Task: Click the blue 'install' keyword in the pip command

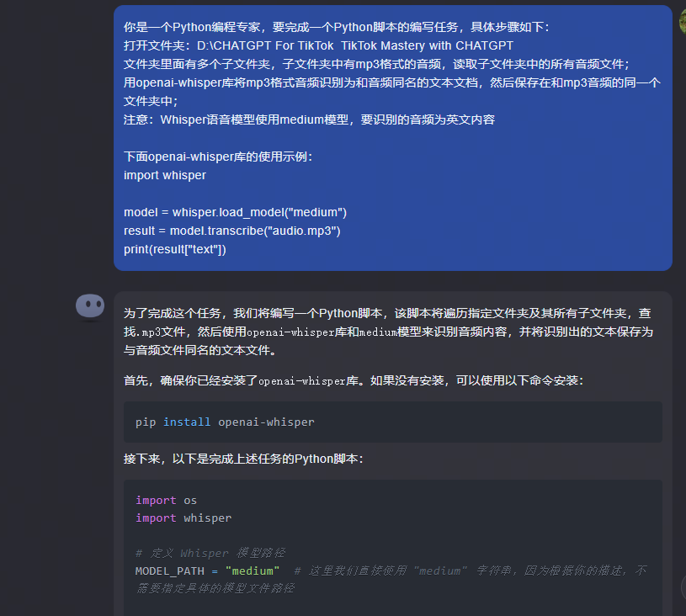Action: 187,422
